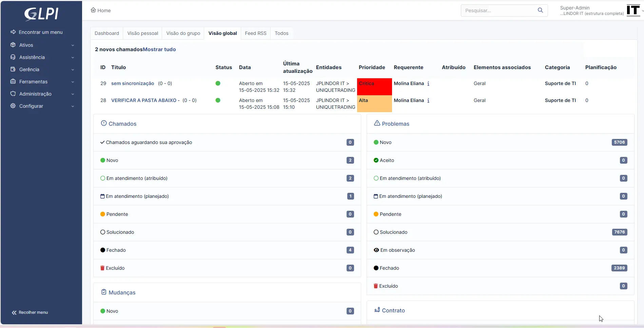The height and width of the screenshot is (328, 644).
Task: Click the GLPI logo
Action: [41, 14]
